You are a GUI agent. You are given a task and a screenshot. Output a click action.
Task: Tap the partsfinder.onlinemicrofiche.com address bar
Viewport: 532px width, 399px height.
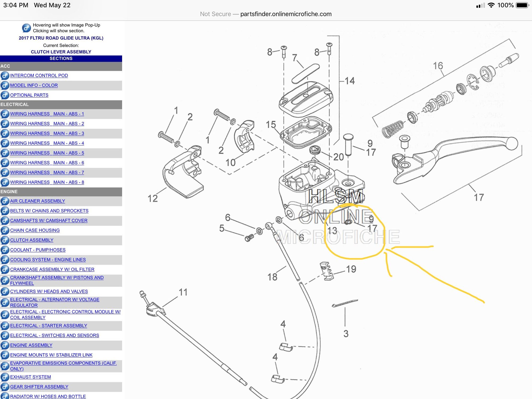286,14
